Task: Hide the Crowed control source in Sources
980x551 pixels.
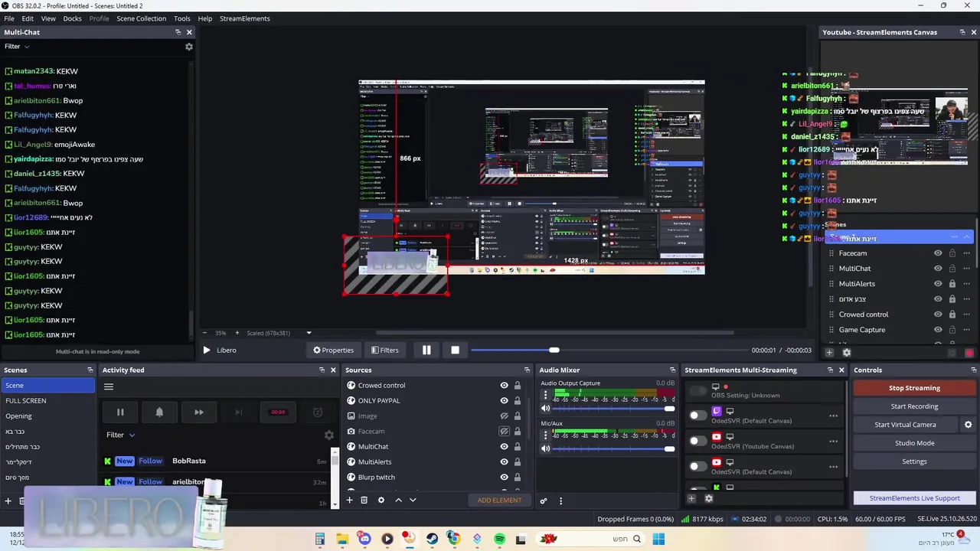Action: [504, 385]
